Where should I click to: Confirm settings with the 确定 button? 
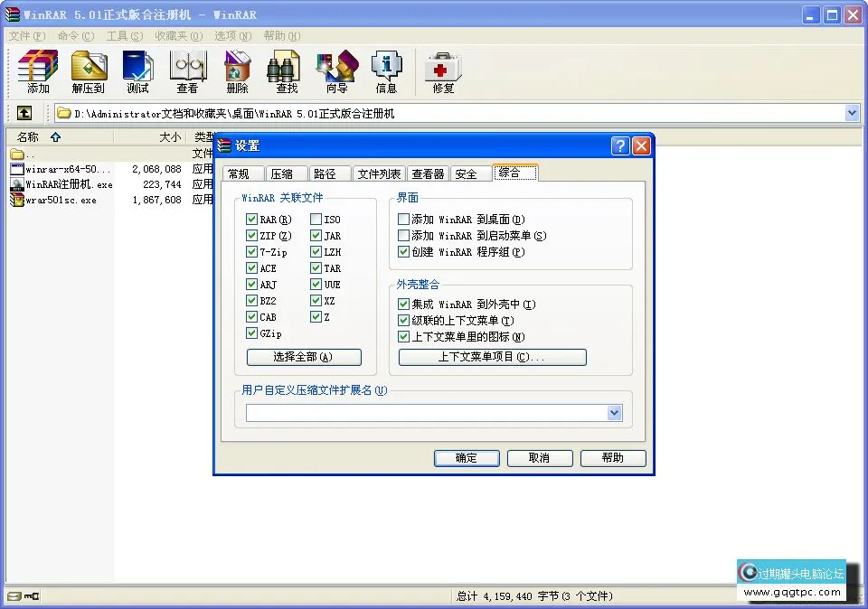click(467, 458)
